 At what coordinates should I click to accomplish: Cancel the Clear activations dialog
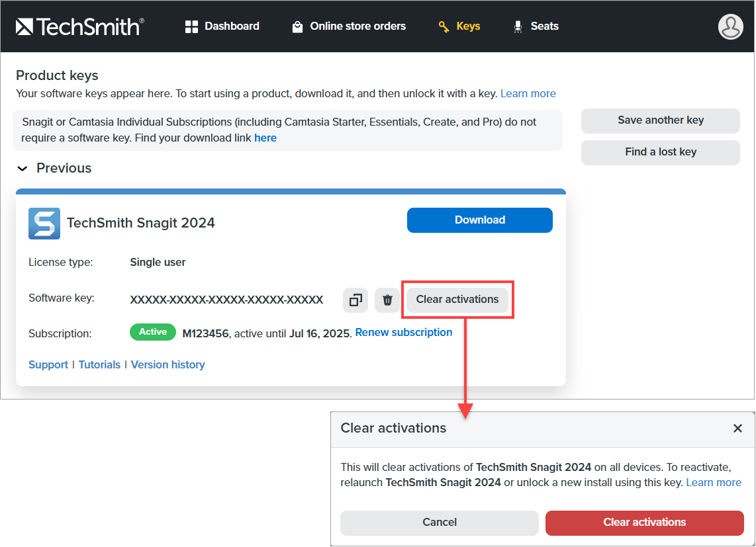click(439, 523)
